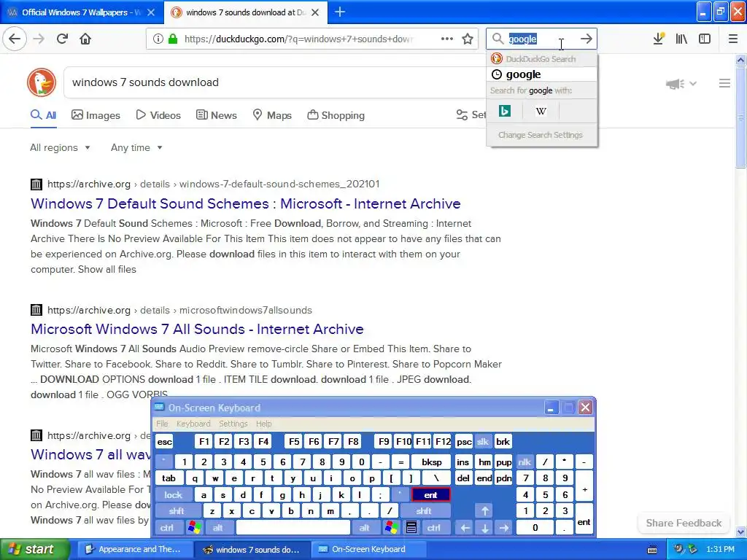Open On-Screen Keyboard File menu
This screenshot has width=747, height=560.
(162, 424)
